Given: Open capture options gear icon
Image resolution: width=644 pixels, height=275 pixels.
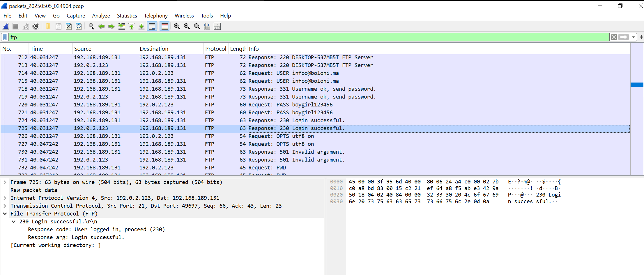Looking at the screenshot, I should [36, 26].
